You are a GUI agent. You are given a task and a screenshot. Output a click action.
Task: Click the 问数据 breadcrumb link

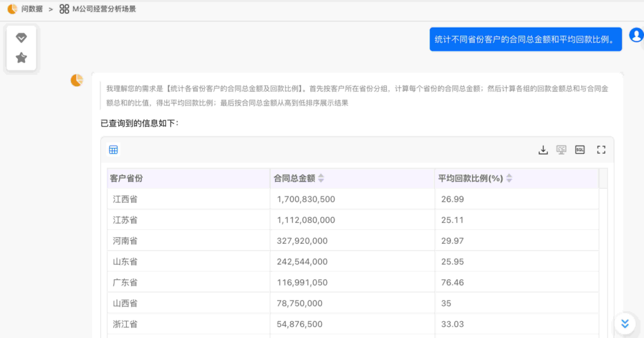click(x=32, y=9)
